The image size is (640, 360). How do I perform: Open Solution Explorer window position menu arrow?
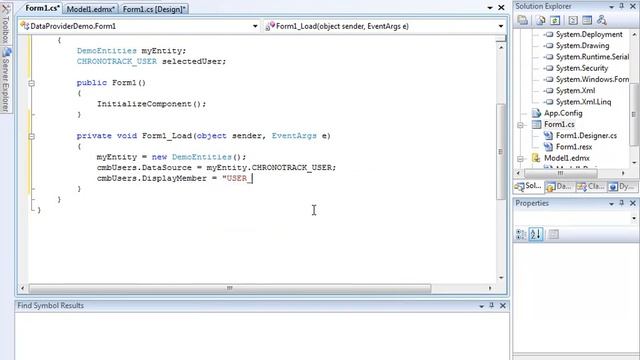(611, 7)
